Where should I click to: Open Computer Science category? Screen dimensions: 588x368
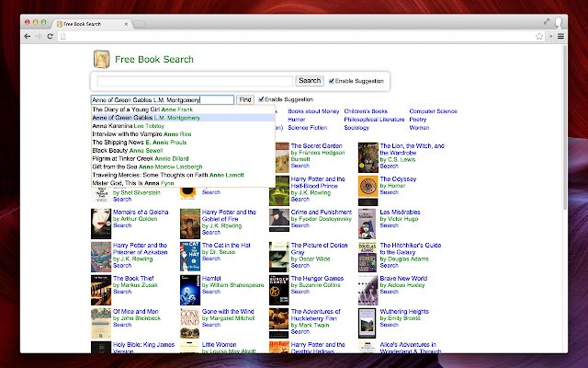[433, 111]
